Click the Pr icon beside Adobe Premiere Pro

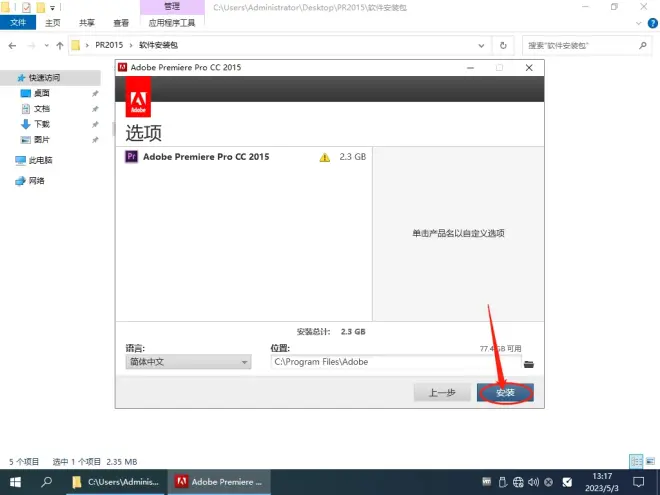(x=132, y=157)
